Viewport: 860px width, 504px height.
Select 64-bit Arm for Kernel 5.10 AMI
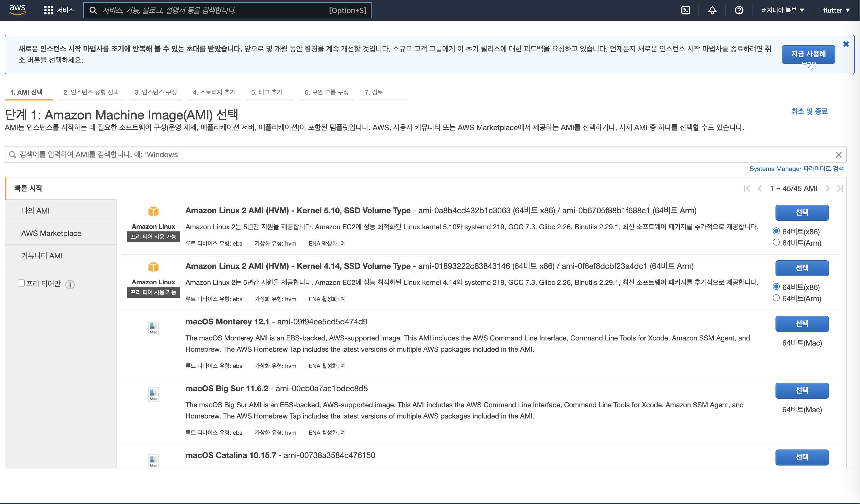776,242
